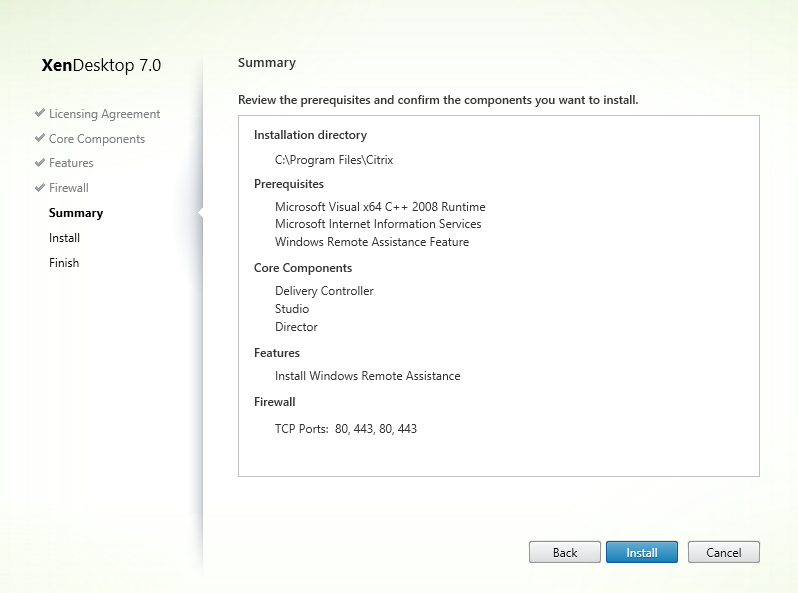Click the TCP Ports firewall line
798x593 pixels.
(x=346, y=429)
